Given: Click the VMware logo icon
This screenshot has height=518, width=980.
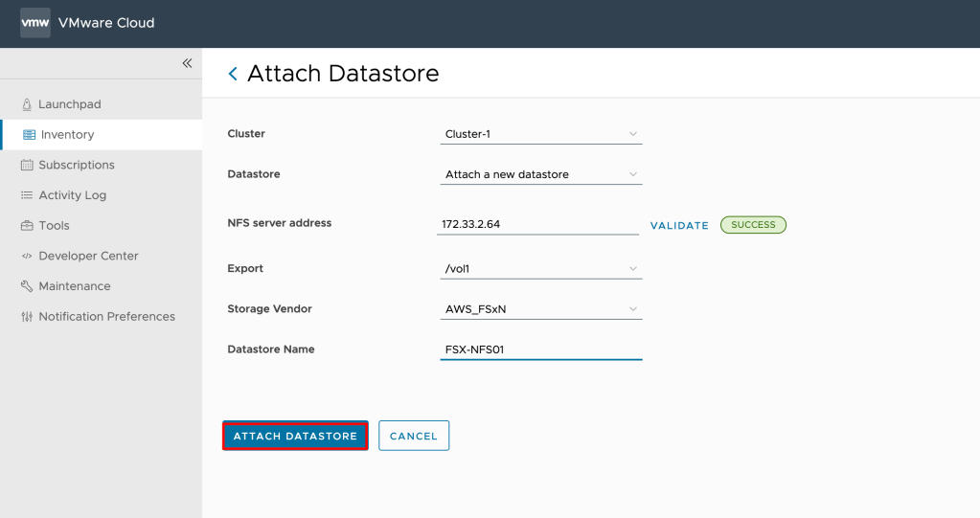Looking at the screenshot, I should point(35,23).
